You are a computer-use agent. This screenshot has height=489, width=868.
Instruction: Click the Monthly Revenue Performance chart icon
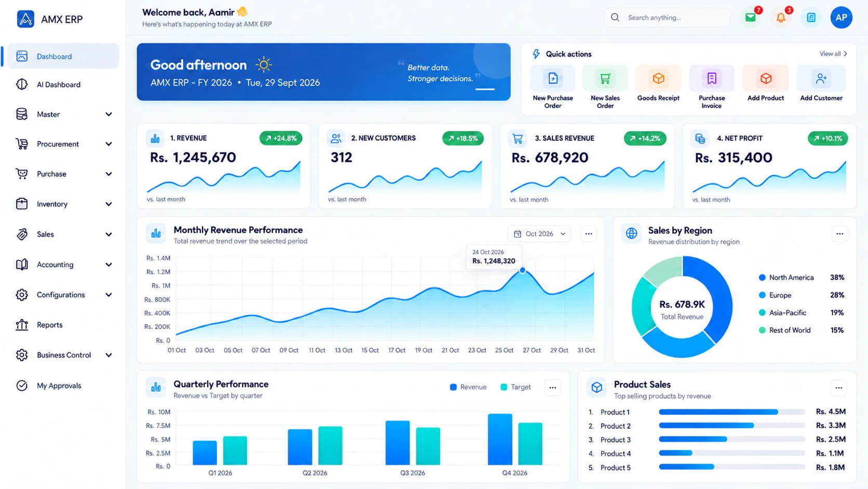(156, 233)
